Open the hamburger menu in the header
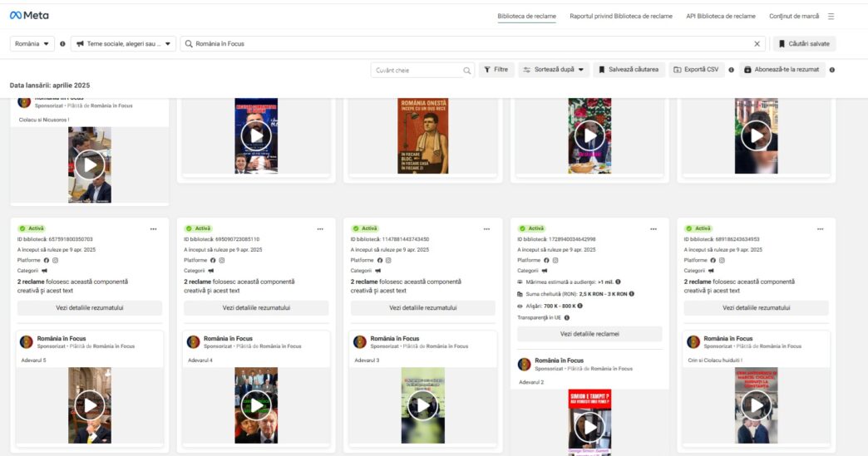This screenshot has width=868, height=456. pyautogui.click(x=831, y=17)
